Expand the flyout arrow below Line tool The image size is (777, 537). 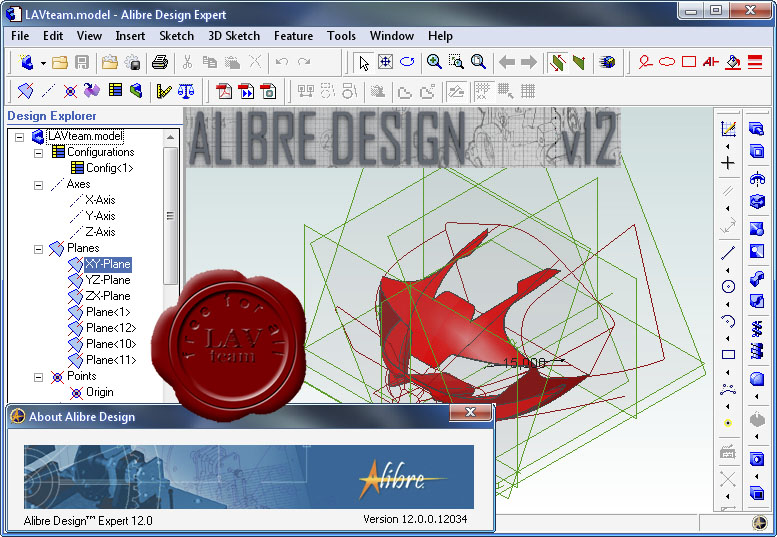click(x=727, y=270)
